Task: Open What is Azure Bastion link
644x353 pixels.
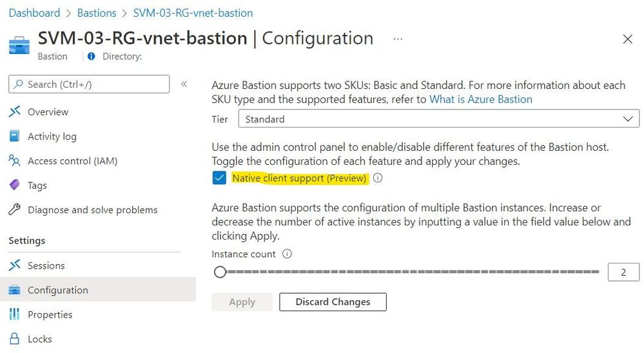Action: (x=480, y=99)
